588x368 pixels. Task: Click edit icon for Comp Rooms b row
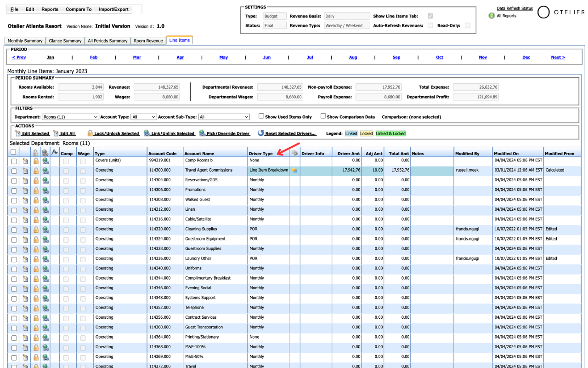pos(25,161)
